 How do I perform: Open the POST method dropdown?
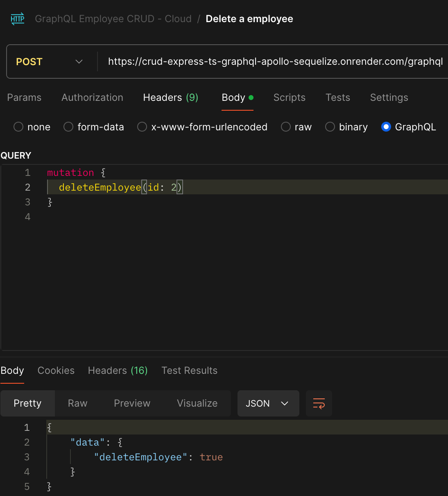point(50,62)
